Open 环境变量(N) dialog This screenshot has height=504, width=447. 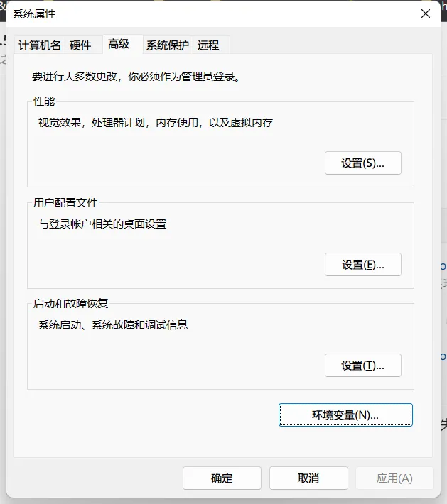coord(345,415)
